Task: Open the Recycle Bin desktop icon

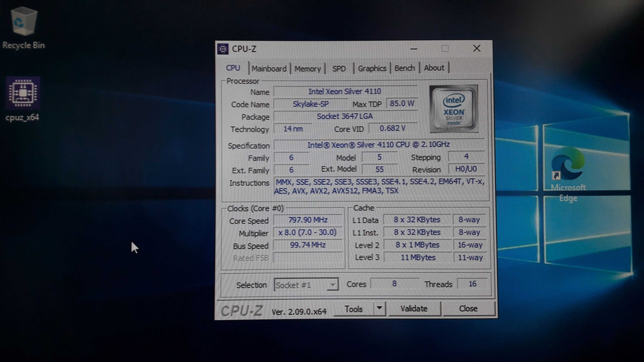Action: 24,27
